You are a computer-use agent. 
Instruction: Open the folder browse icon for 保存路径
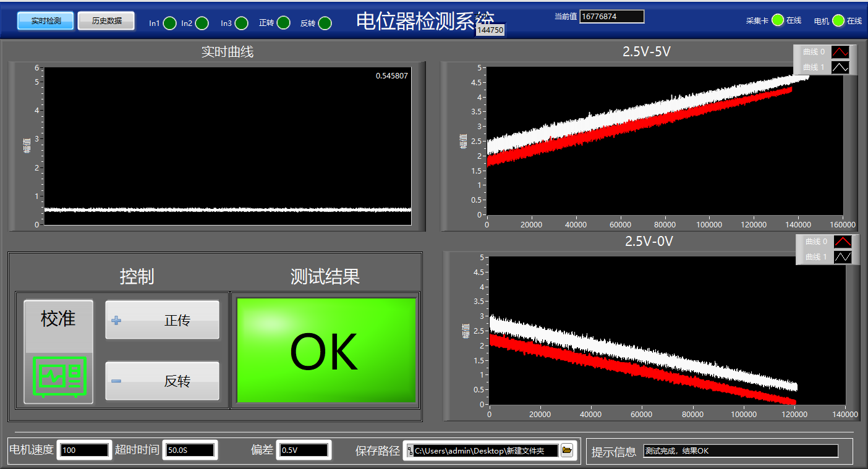coord(567,450)
